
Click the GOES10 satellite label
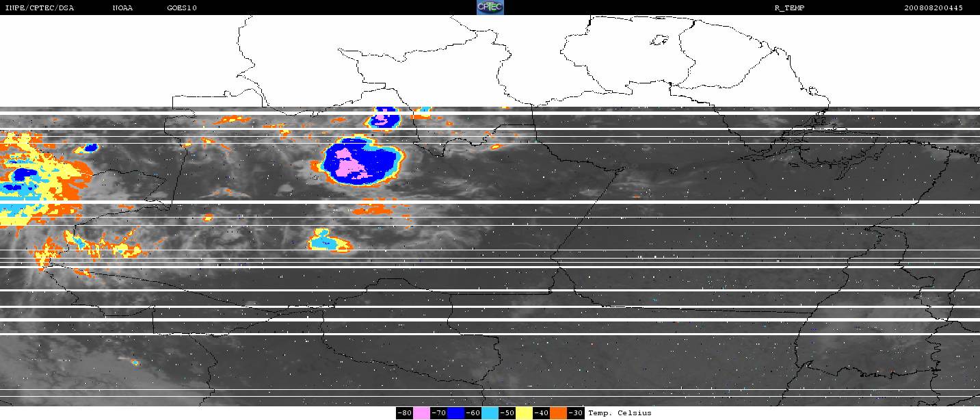(181, 8)
